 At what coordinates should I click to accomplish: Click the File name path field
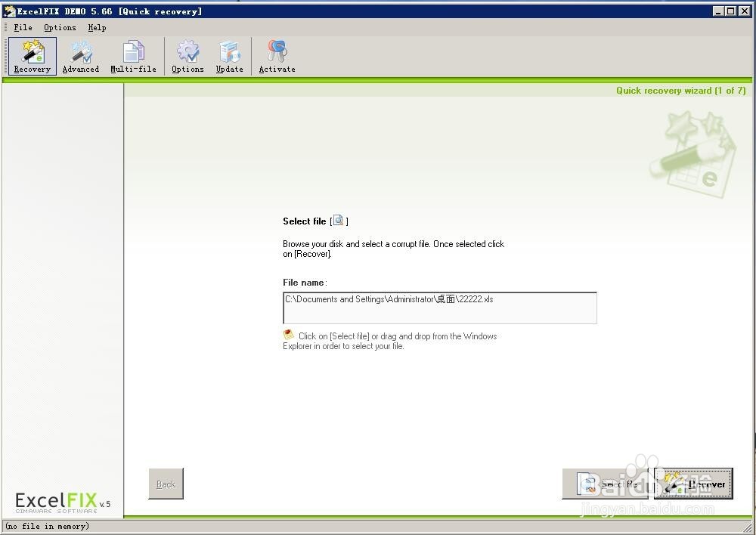coord(440,308)
